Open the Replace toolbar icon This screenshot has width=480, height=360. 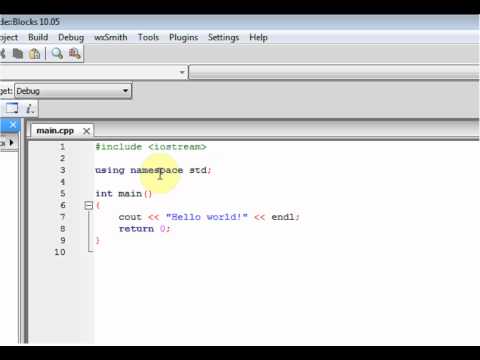coord(74,54)
